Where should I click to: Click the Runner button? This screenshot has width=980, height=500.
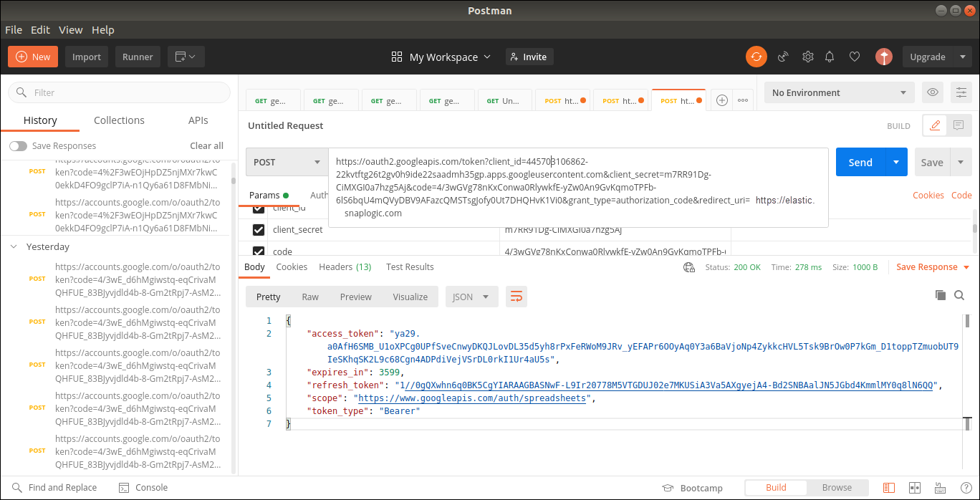[138, 57]
